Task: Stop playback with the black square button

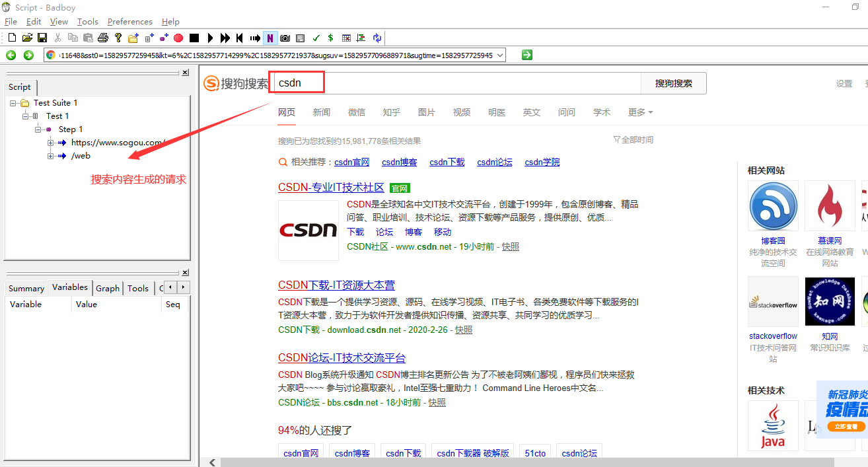Action: pyautogui.click(x=194, y=38)
